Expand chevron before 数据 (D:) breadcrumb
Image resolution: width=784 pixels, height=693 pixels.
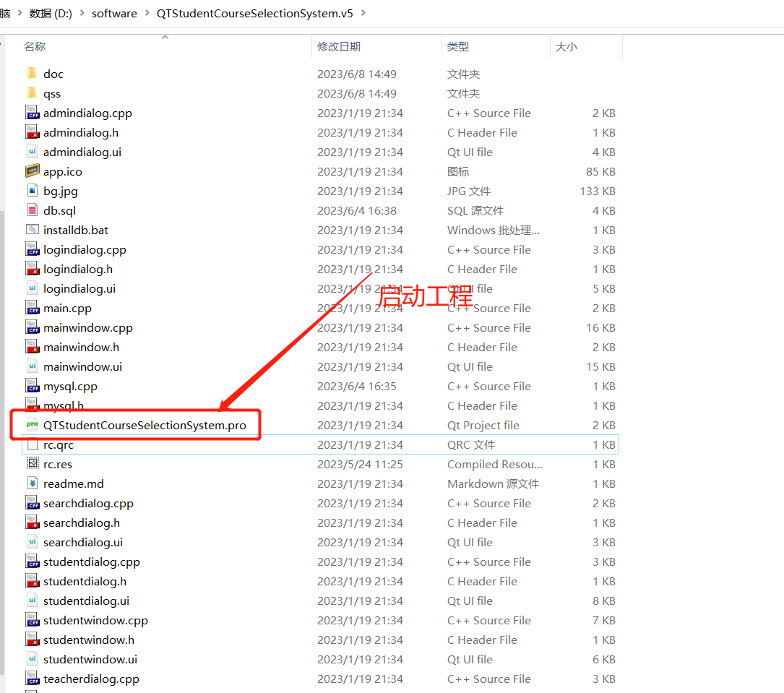20,13
